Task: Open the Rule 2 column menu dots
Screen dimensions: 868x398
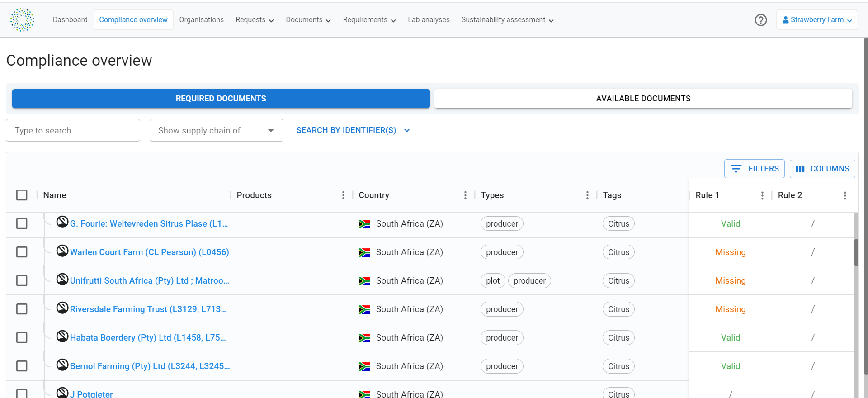Action: click(845, 195)
